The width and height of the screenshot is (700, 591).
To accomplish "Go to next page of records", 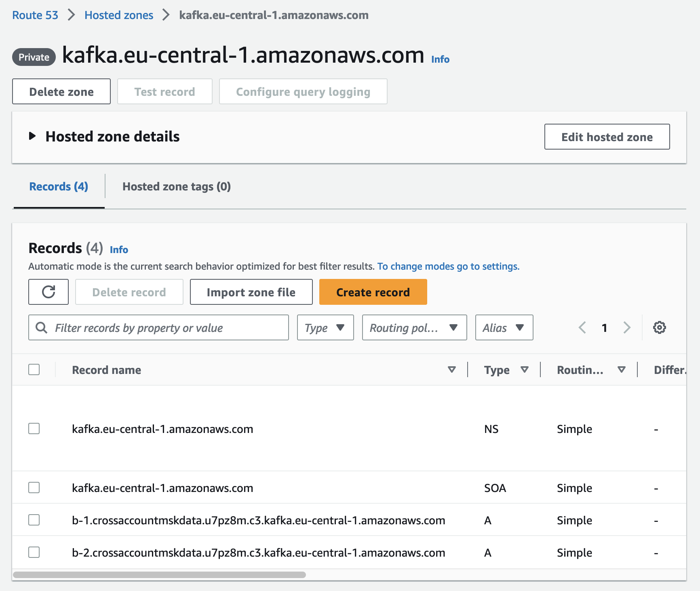I will 626,327.
